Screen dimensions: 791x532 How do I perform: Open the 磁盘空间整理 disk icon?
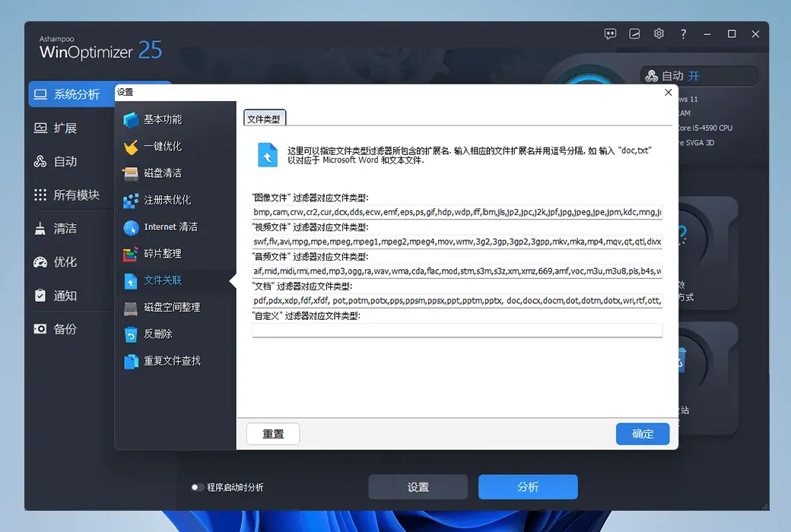131,308
